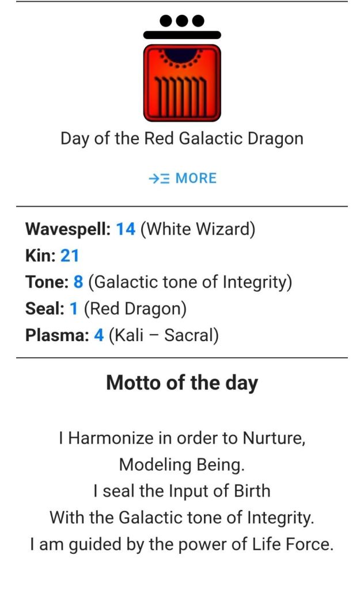This screenshot has width=364, height=590.
Task: Click the line "I seal the Input of Birth"
Action: (x=182, y=491)
